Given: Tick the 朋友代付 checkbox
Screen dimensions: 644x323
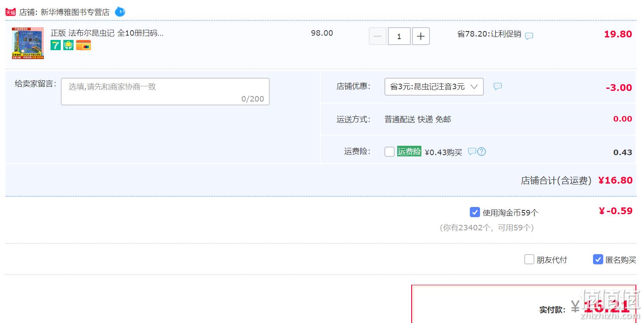Looking at the screenshot, I should point(529,259).
